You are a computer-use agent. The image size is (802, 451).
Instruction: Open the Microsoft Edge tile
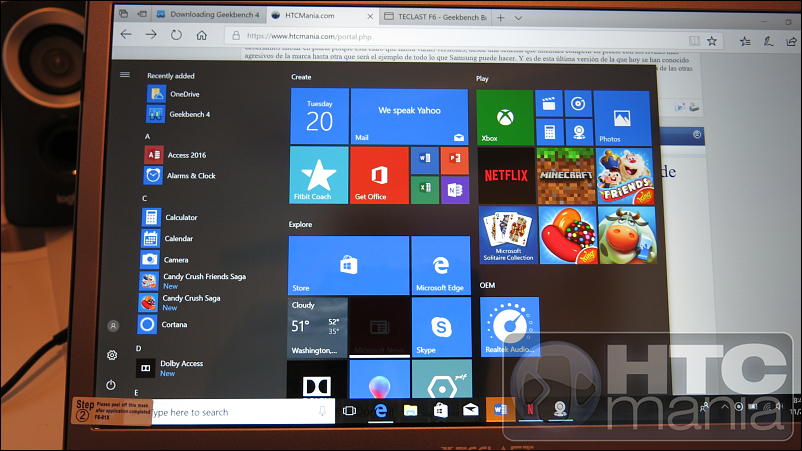441,266
